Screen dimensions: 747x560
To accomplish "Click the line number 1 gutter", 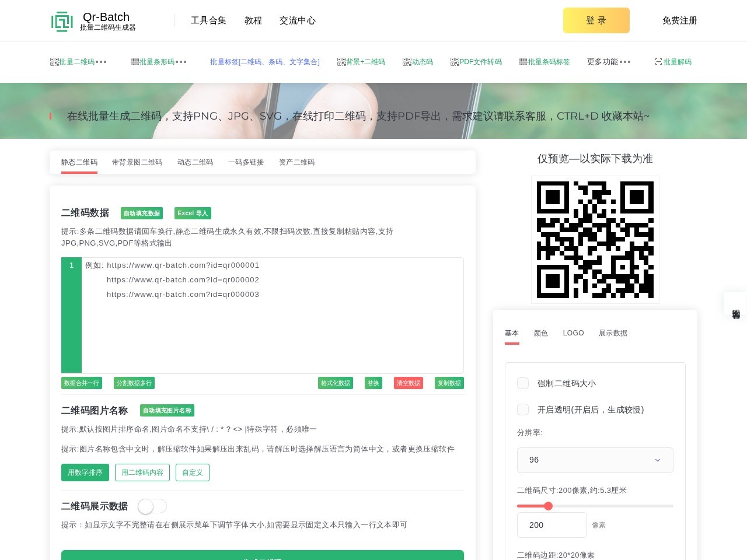I will click(x=72, y=265).
